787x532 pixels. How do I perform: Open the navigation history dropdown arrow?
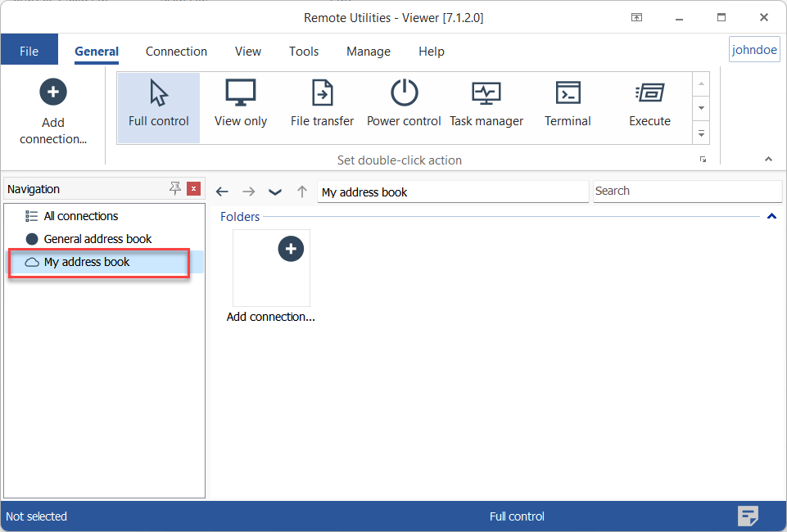pyautogui.click(x=275, y=192)
